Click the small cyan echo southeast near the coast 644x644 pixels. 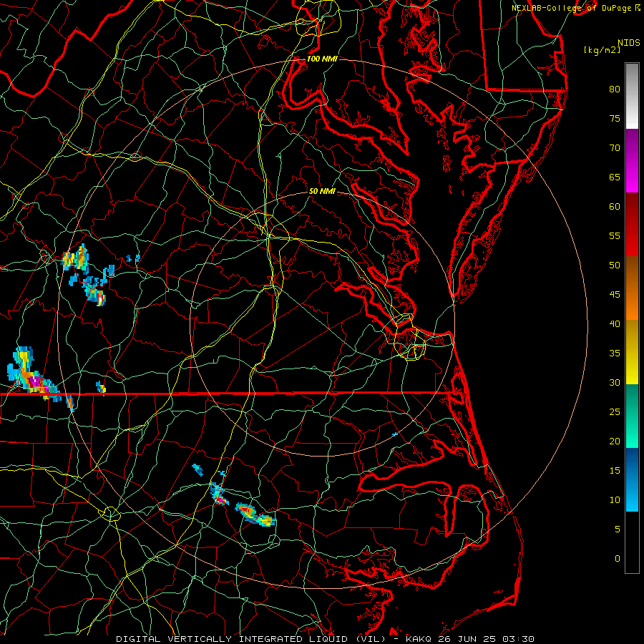pyautogui.click(x=395, y=434)
